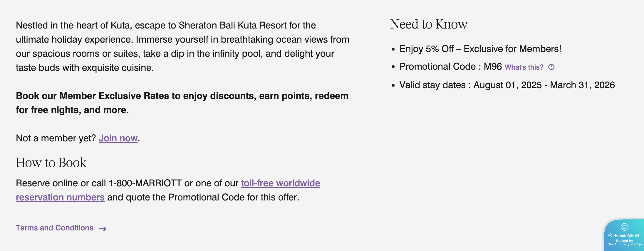
Task: Click the arrow icon after Terms and Conditions
Action: tap(103, 229)
